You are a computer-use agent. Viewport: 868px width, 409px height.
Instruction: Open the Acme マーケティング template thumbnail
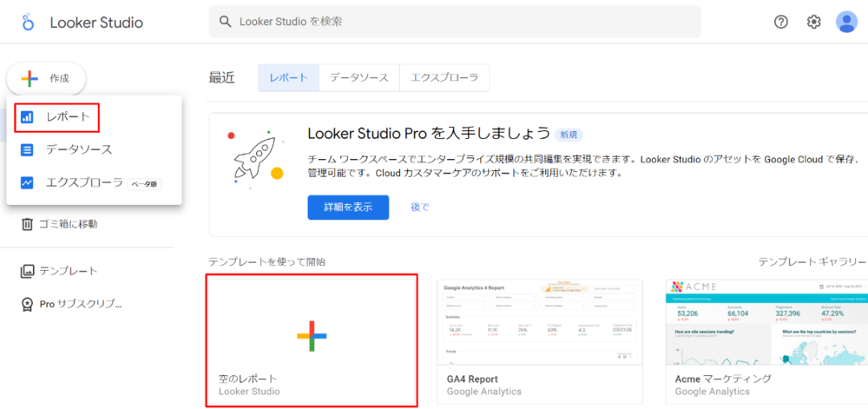tap(767, 323)
